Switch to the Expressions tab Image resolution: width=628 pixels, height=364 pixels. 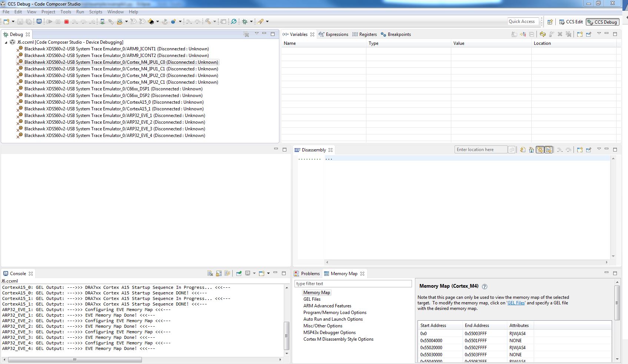[x=333, y=34]
